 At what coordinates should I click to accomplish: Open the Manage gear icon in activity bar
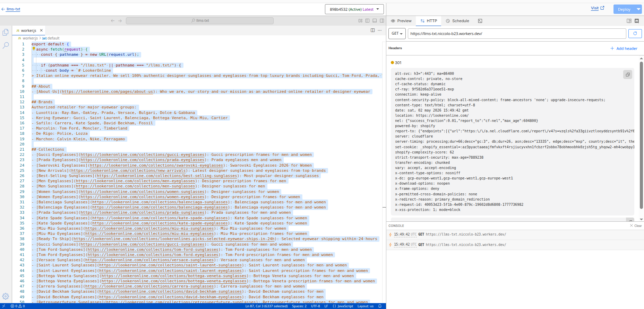coord(6,297)
